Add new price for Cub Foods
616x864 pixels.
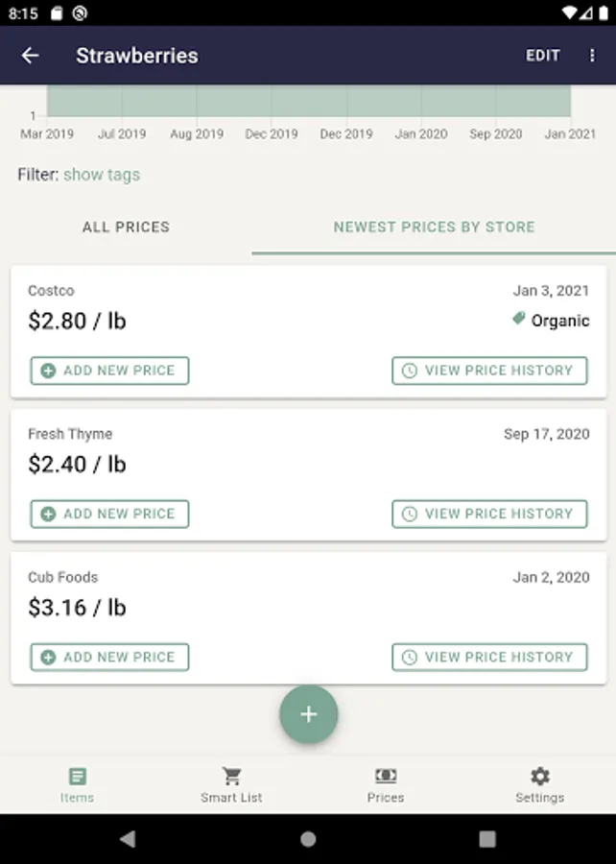click(109, 657)
